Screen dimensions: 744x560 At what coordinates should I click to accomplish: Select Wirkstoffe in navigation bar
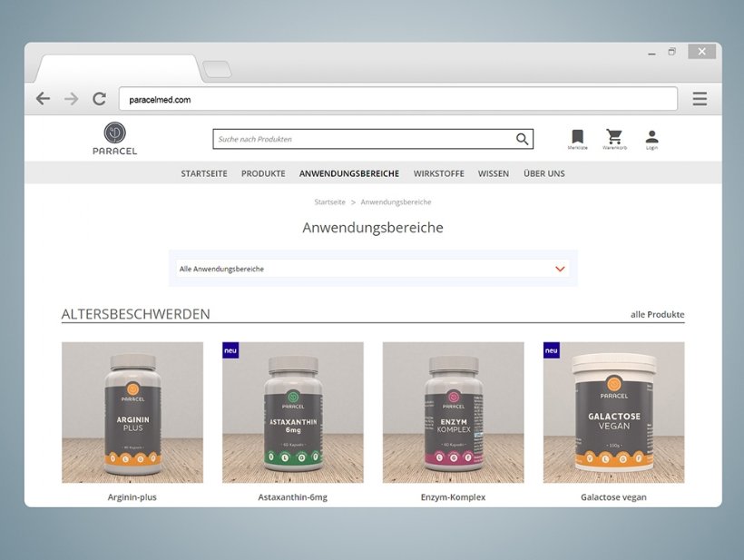coord(438,173)
